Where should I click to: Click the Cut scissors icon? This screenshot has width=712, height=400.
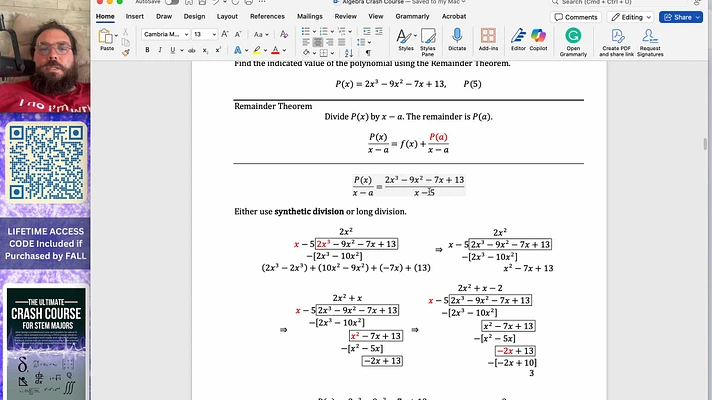(x=125, y=33)
